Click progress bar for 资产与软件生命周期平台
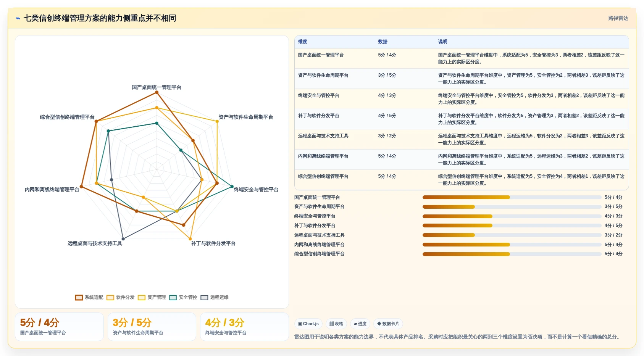The width and height of the screenshot is (644, 356). coord(512,207)
